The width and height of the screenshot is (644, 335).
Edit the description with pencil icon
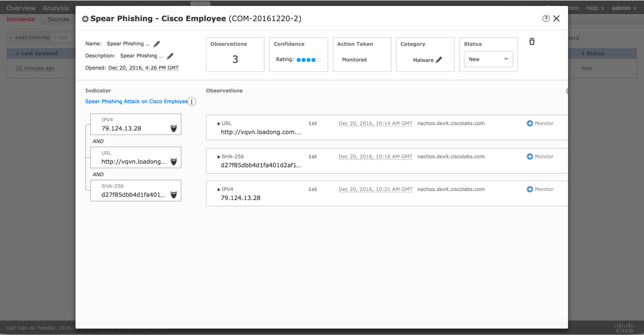170,56
